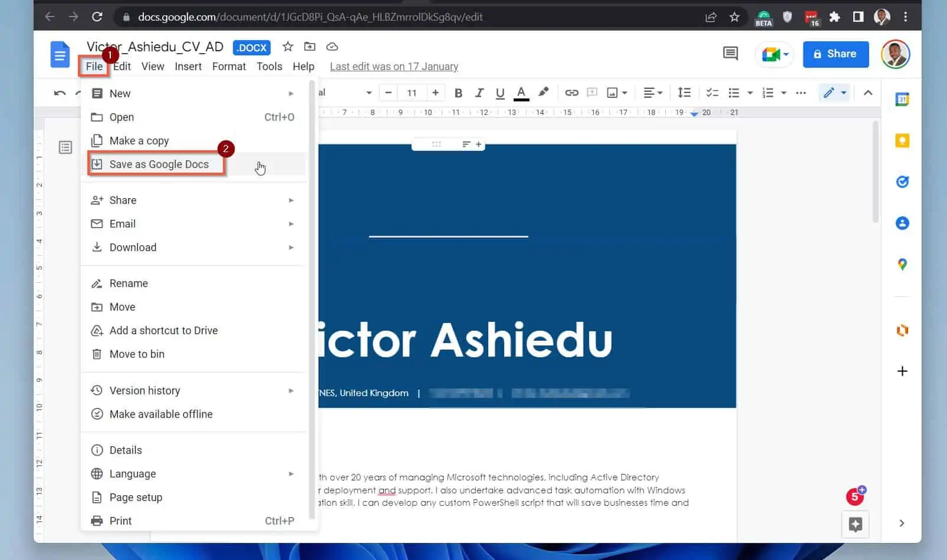Click Last edit was on 17 January link

(394, 67)
